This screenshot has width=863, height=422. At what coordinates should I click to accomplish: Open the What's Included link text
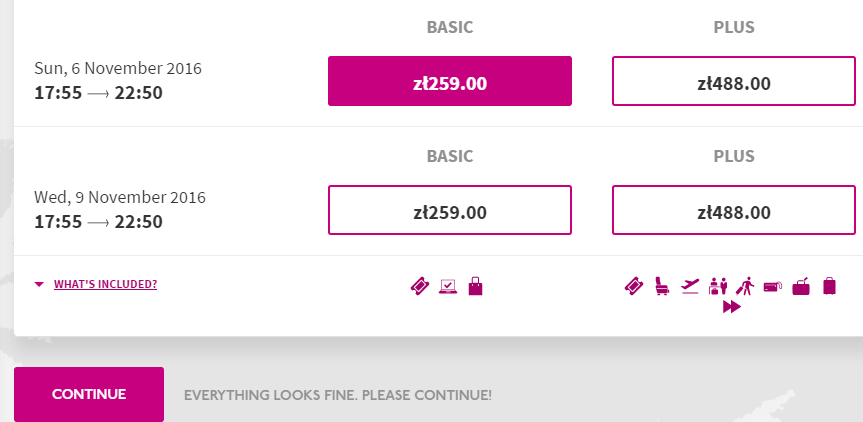coord(105,284)
